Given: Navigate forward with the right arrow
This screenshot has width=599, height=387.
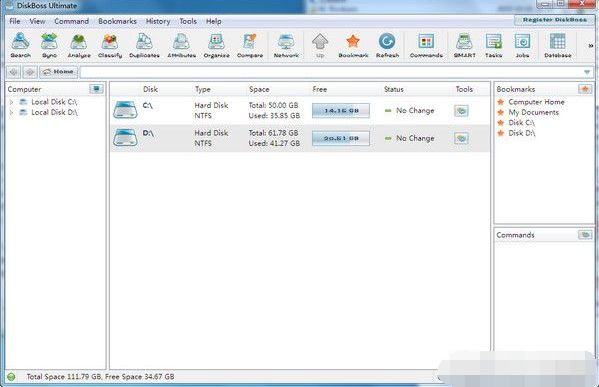Looking at the screenshot, I should [30, 72].
